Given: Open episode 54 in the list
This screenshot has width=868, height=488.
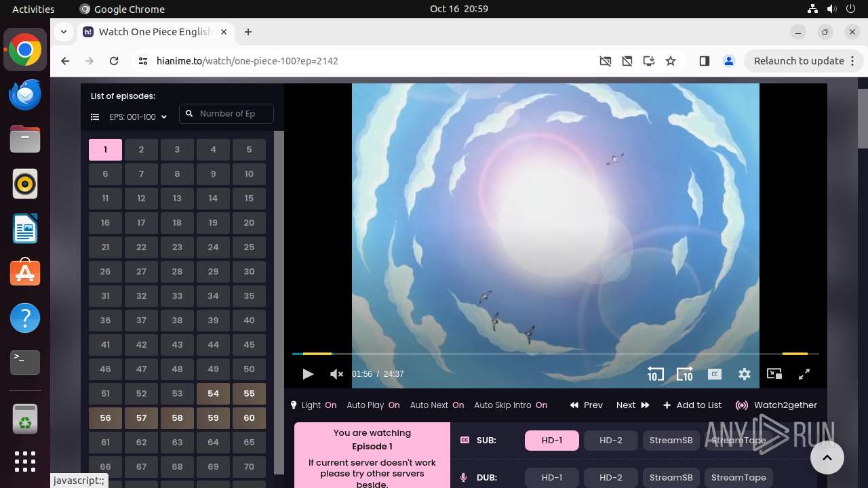Looking at the screenshot, I should point(213,394).
